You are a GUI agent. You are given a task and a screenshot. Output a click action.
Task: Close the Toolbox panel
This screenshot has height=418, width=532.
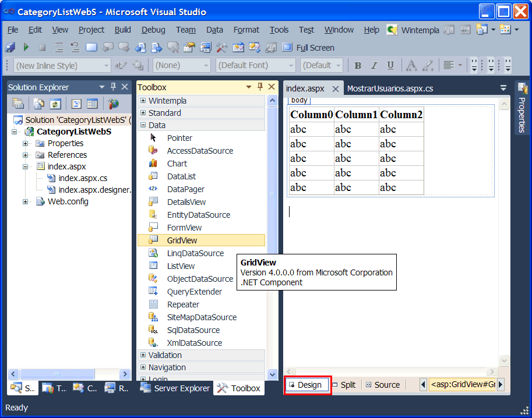pyautogui.click(x=272, y=87)
